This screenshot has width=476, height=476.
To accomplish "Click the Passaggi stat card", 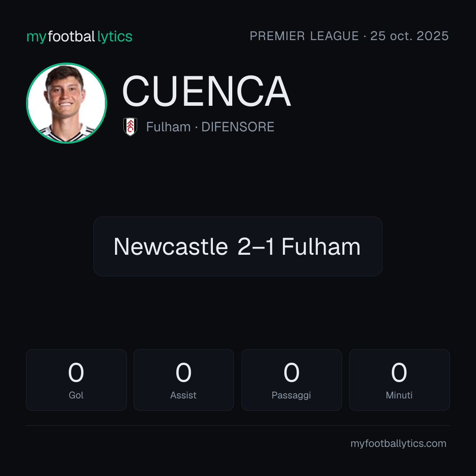I will (x=291, y=380).
